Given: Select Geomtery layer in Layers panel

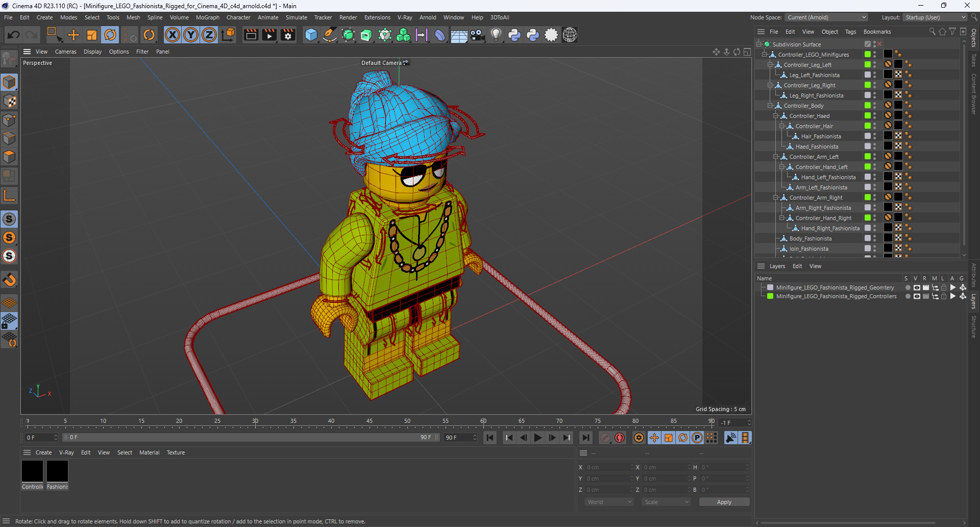Looking at the screenshot, I should (x=835, y=288).
